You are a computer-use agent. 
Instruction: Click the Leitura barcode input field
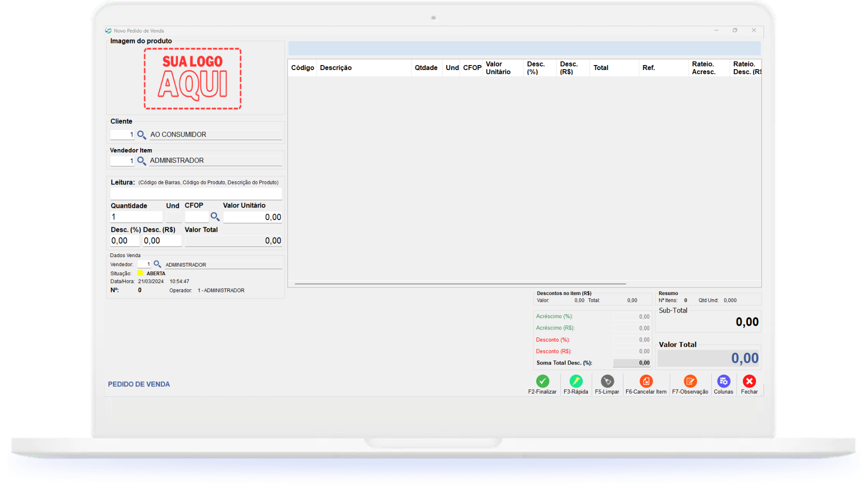196,194
